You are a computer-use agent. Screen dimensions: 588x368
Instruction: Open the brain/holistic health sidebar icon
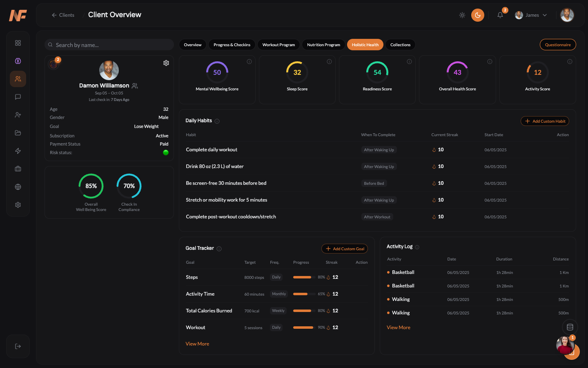[x=18, y=61]
